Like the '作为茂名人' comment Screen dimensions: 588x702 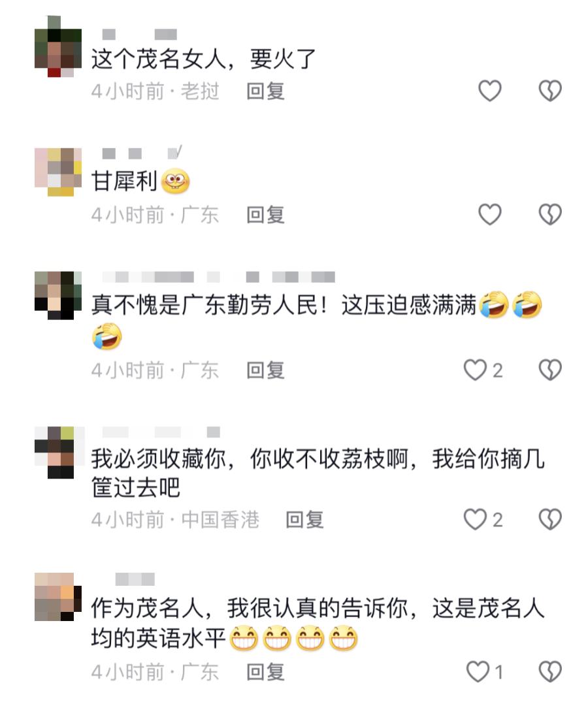pyautogui.click(x=478, y=671)
